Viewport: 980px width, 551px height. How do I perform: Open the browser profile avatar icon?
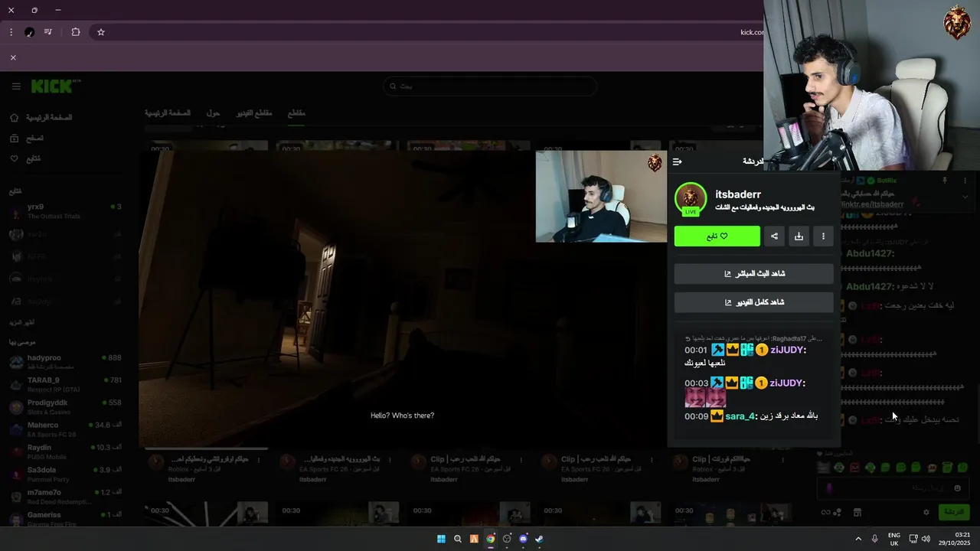29,32
